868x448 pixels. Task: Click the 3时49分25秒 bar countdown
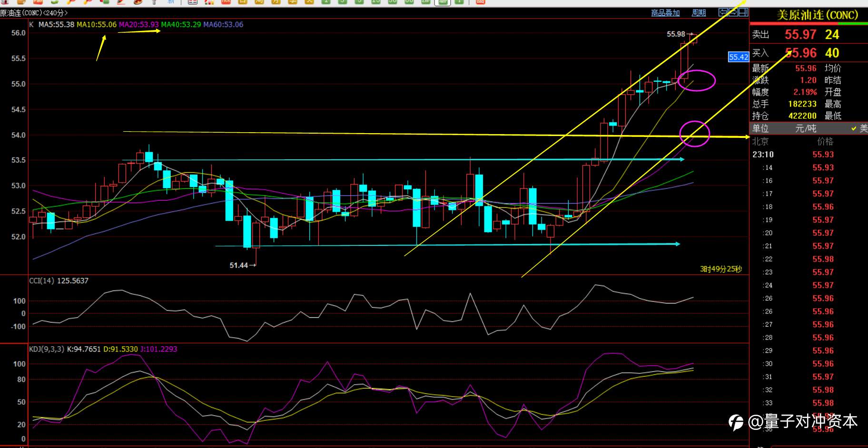(x=721, y=269)
